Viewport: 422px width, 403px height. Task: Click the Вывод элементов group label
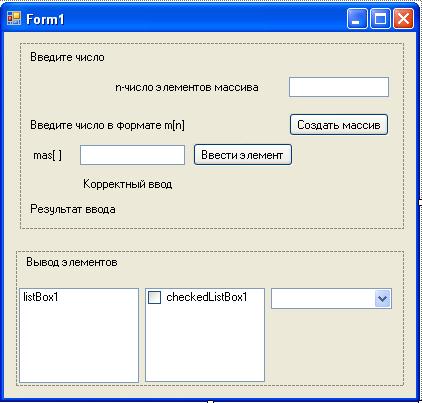[x=72, y=262]
